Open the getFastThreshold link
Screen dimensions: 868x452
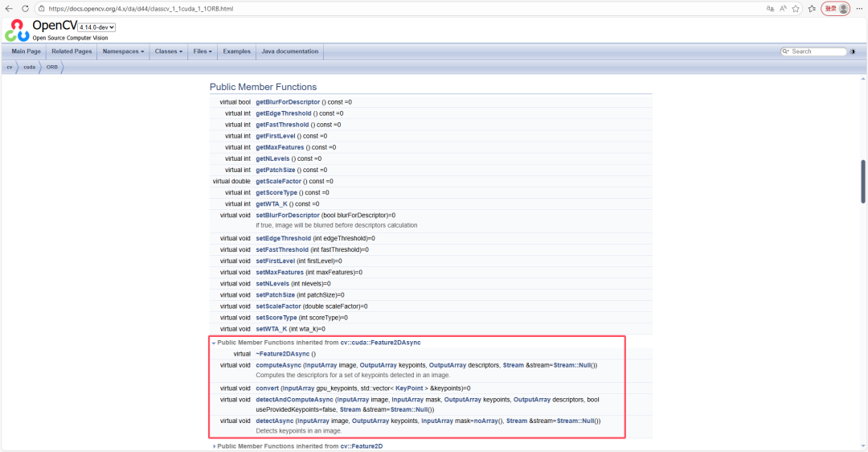[x=282, y=125]
